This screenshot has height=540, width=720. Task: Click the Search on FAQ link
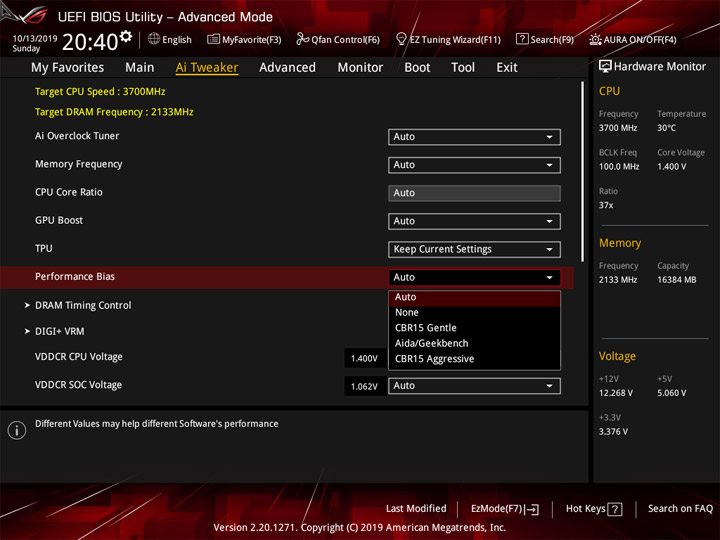pyautogui.click(x=680, y=509)
